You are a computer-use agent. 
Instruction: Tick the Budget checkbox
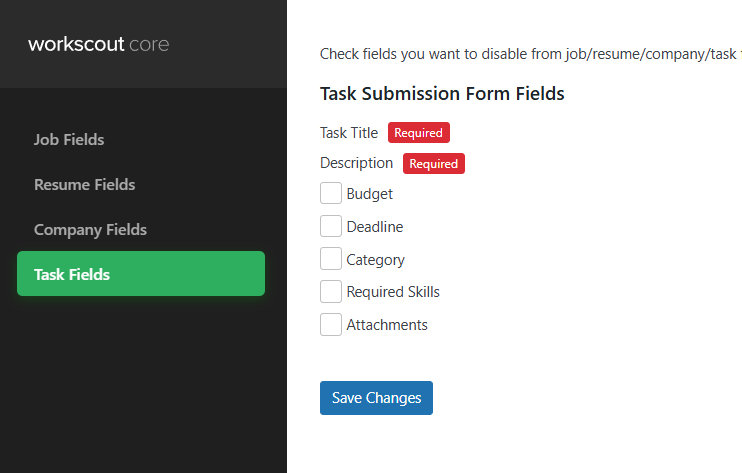pyautogui.click(x=331, y=194)
